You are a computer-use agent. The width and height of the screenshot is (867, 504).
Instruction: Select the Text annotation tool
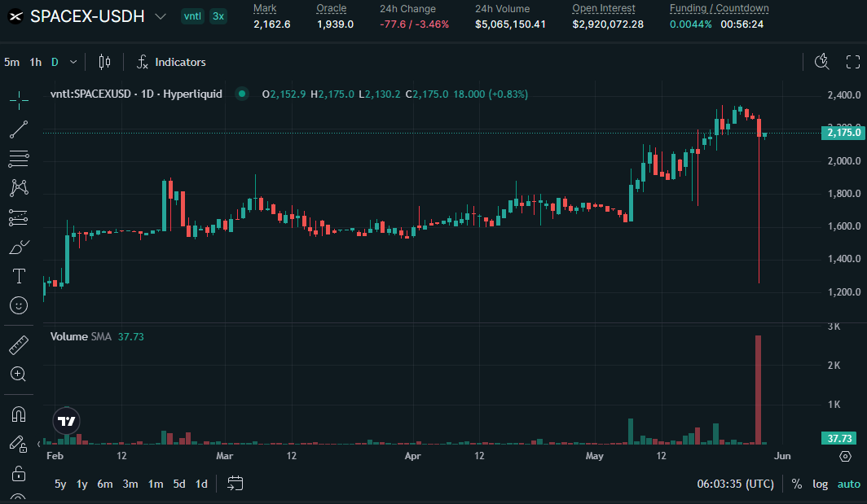[19, 276]
